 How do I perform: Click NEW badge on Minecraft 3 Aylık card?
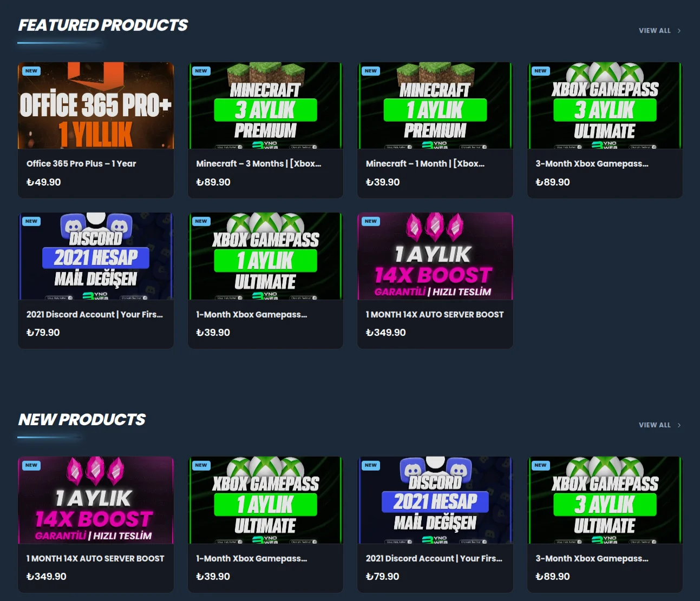coord(201,71)
